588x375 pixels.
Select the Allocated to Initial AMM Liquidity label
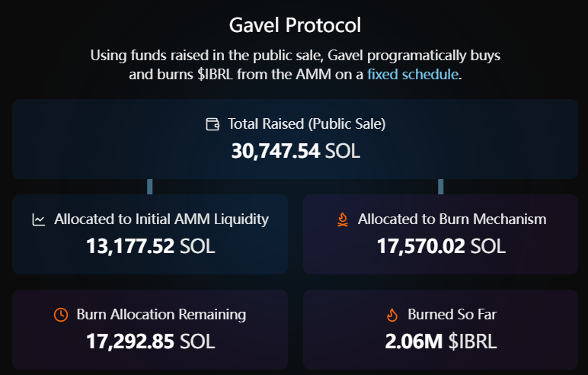(x=161, y=220)
